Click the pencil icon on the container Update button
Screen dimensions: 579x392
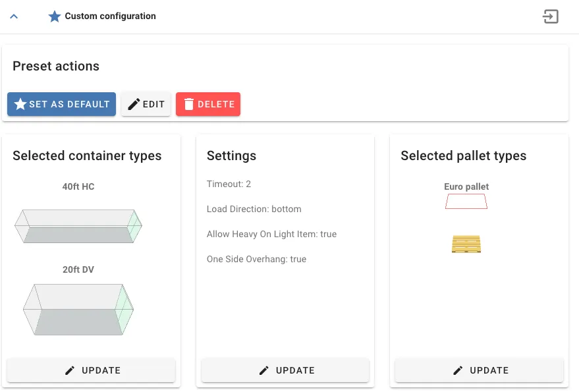pyautogui.click(x=69, y=370)
